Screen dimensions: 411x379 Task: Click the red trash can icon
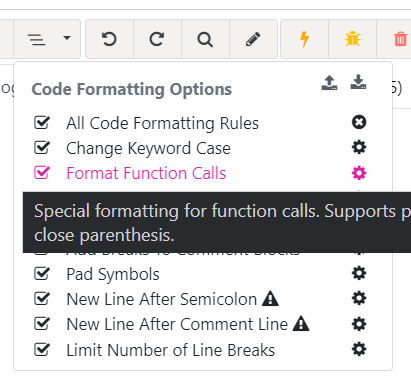(400, 39)
